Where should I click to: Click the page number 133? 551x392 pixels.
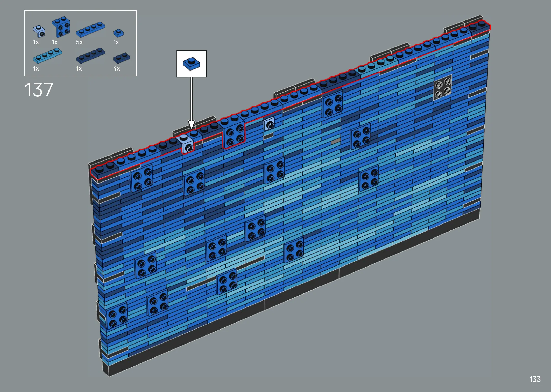pos(535,379)
